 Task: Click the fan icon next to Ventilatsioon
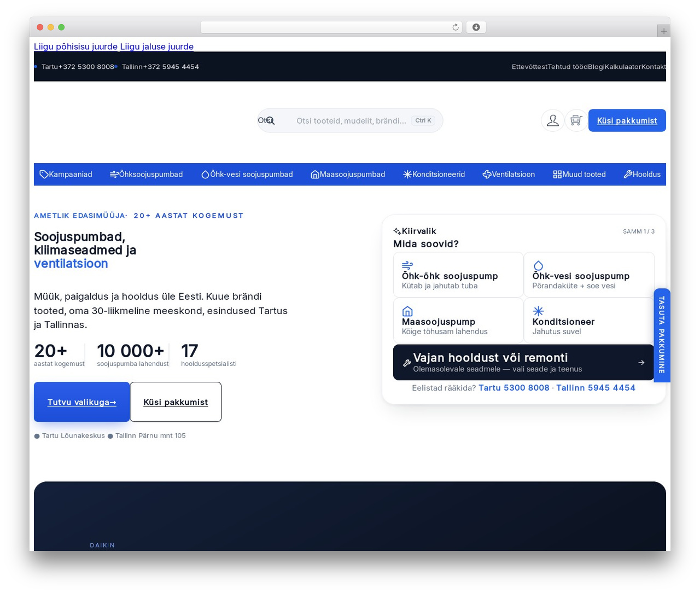pos(487,175)
